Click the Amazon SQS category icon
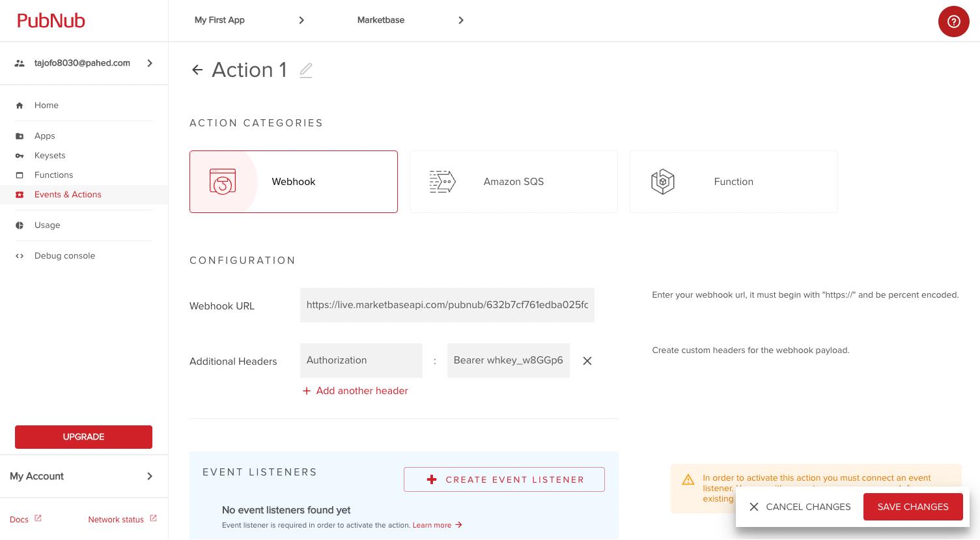980x540 pixels. [442, 182]
